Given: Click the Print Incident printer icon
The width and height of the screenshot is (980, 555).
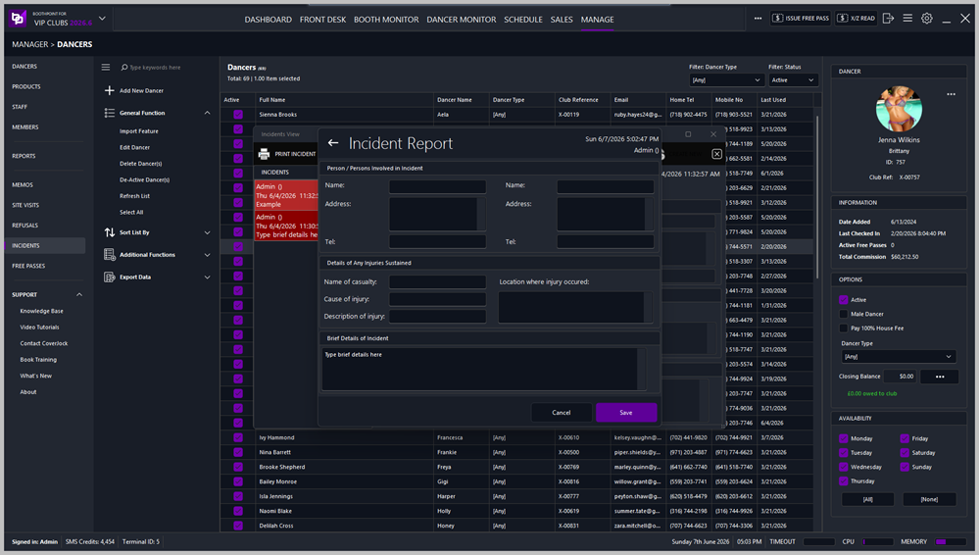Looking at the screenshot, I should (x=264, y=154).
